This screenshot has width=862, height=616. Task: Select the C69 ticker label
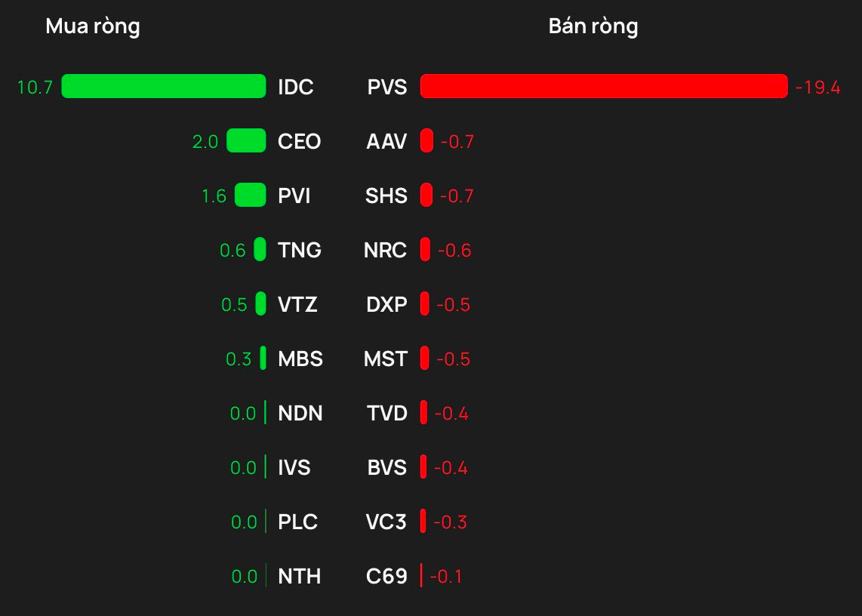[x=386, y=577]
